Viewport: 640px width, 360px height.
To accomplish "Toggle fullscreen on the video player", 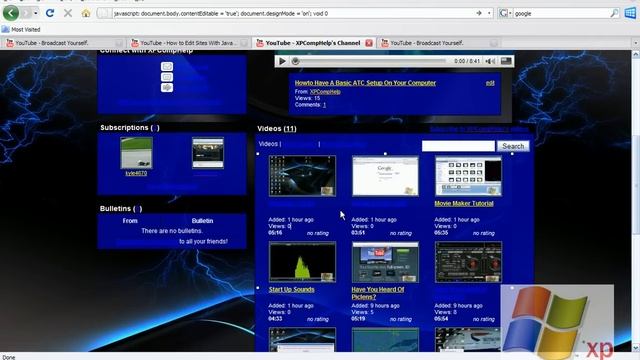I will pos(506,61).
